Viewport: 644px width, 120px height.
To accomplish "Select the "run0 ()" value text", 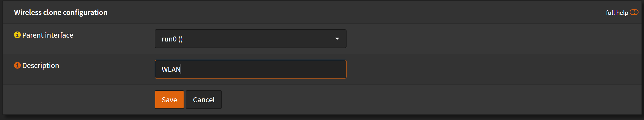I will [x=172, y=39].
